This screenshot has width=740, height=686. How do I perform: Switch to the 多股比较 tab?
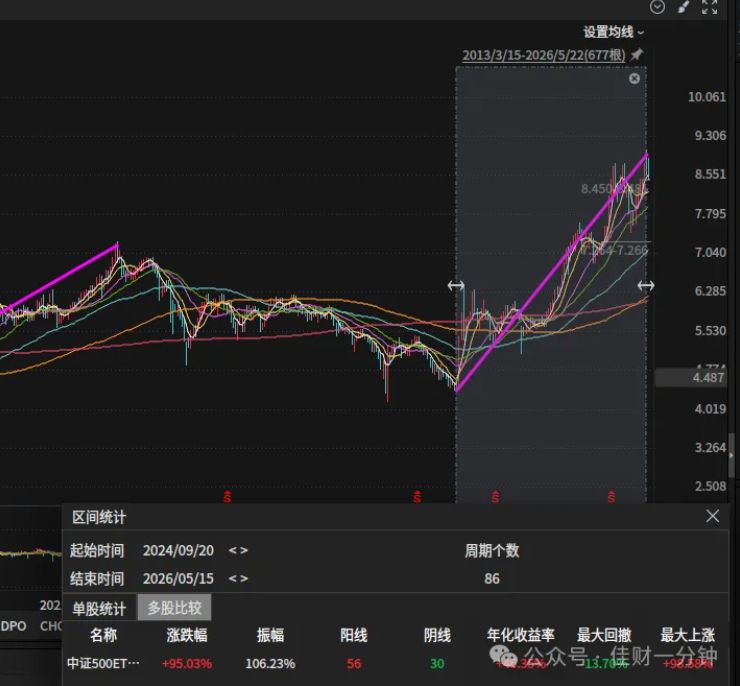coord(175,608)
